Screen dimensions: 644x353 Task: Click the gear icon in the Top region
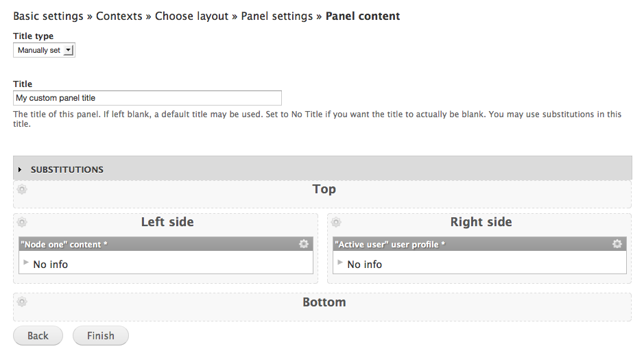pos(22,190)
